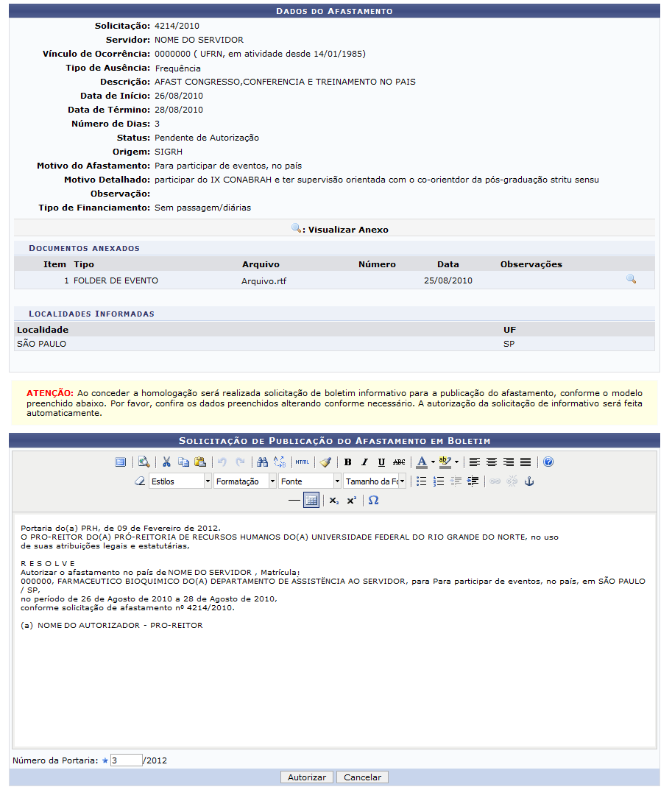
Task: Open the Fonte font family dropdown
Action: click(310, 481)
